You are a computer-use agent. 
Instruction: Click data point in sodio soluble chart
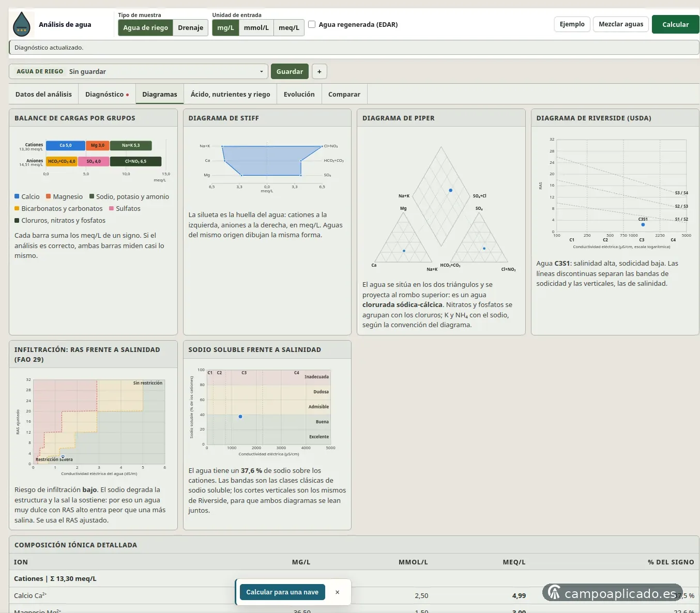pos(240,417)
